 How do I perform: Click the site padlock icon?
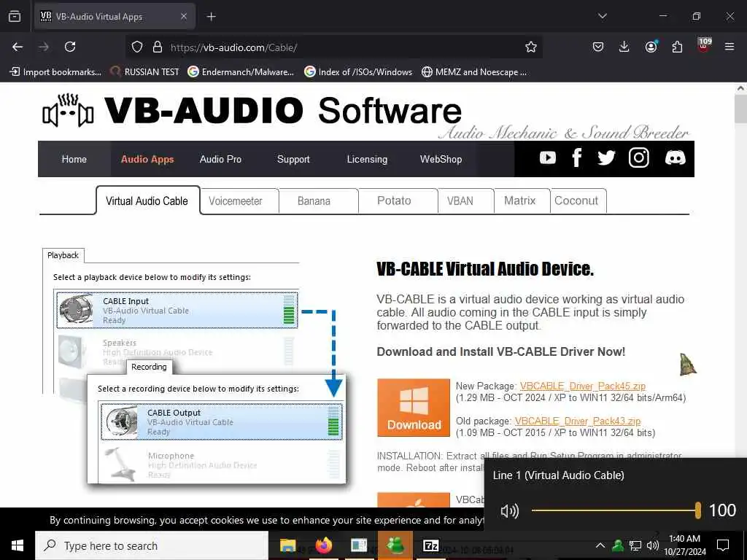pos(158,47)
